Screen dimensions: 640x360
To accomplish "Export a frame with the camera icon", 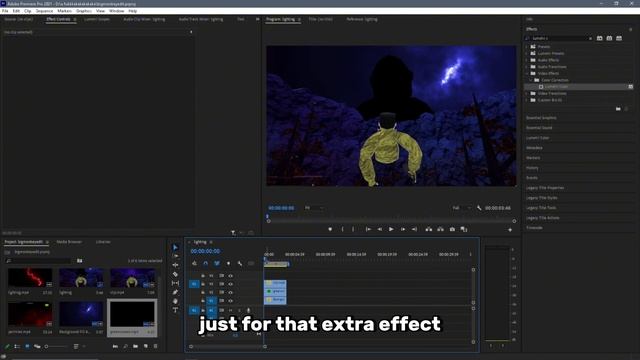I will click(452, 229).
